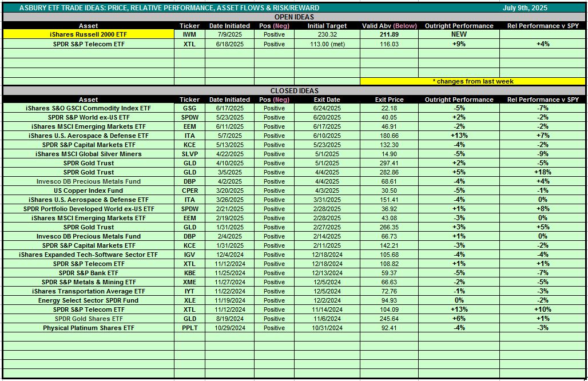This screenshot has height=381, width=588.
Task: Click the Valid Abv (Below) column header
Action: 389,26
